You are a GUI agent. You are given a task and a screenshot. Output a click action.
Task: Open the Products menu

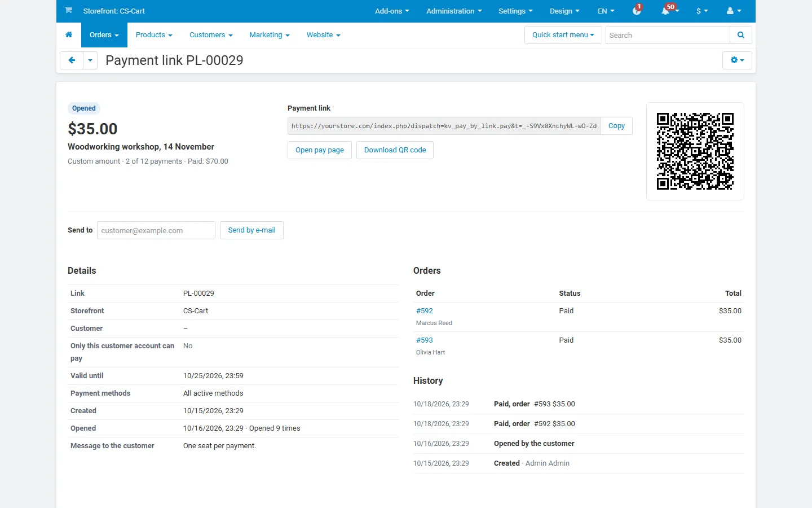154,35
